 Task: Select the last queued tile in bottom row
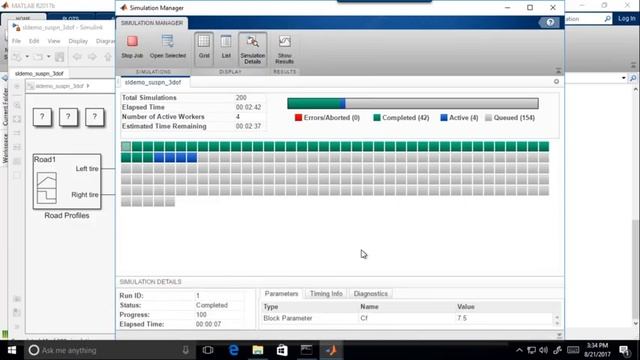pos(170,201)
